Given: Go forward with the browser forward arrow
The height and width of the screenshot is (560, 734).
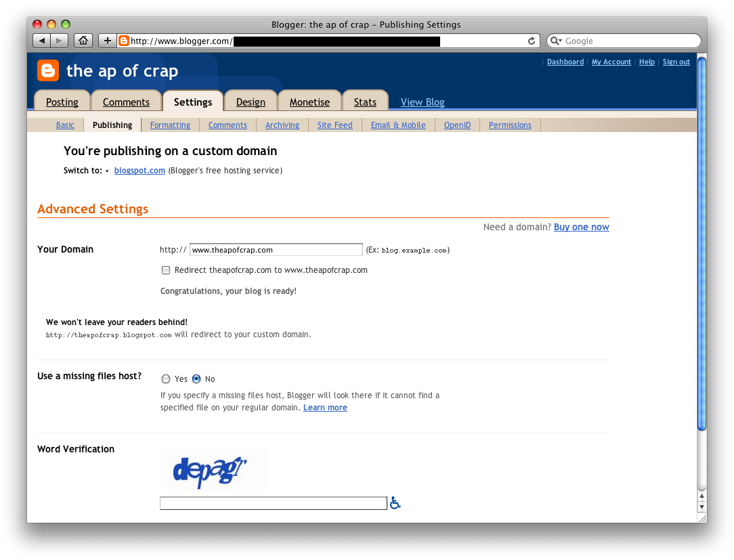Looking at the screenshot, I should (59, 41).
